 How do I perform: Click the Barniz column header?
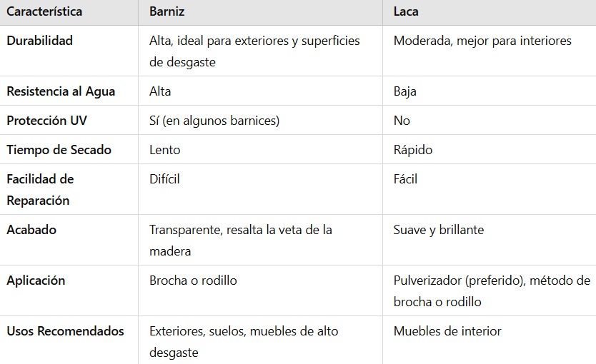167,11
